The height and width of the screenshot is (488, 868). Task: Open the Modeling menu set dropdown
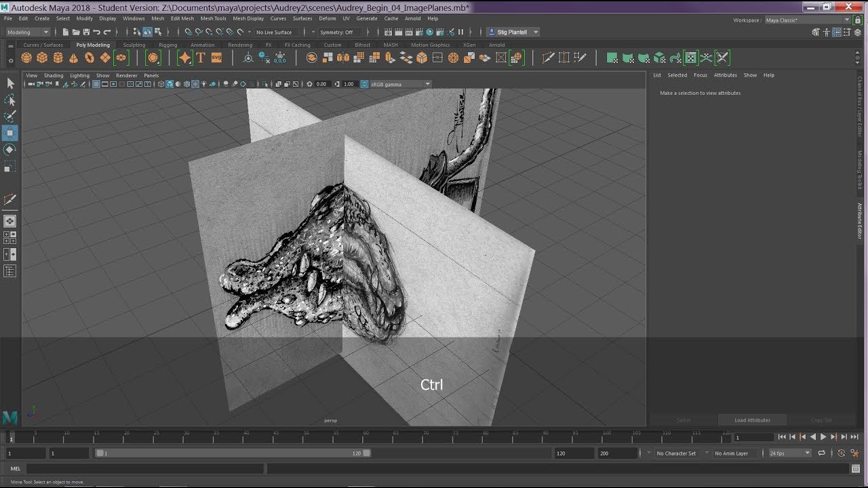click(x=28, y=32)
